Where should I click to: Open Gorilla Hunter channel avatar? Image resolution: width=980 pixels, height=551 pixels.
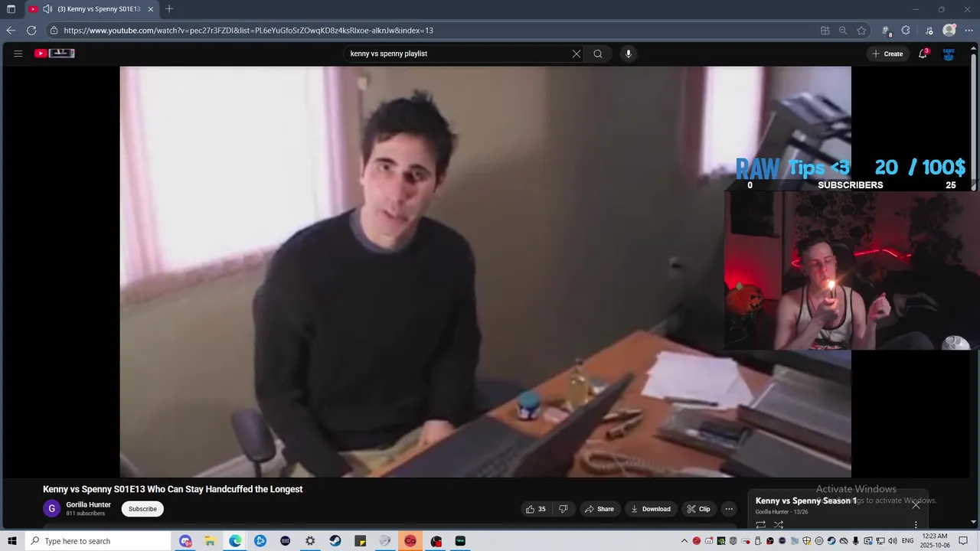click(51, 509)
